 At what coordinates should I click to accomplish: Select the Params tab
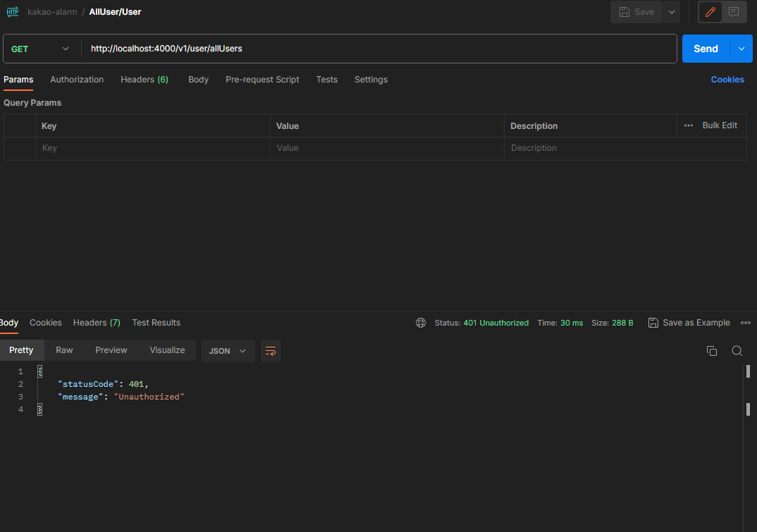click(x=18, y=80)
